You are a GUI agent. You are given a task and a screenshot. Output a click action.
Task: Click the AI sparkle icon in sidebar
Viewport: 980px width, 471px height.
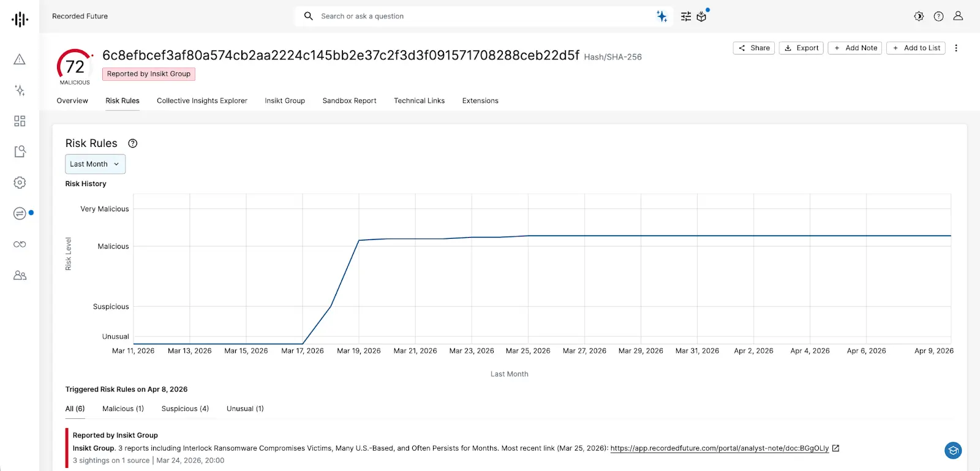click(20, 90)
